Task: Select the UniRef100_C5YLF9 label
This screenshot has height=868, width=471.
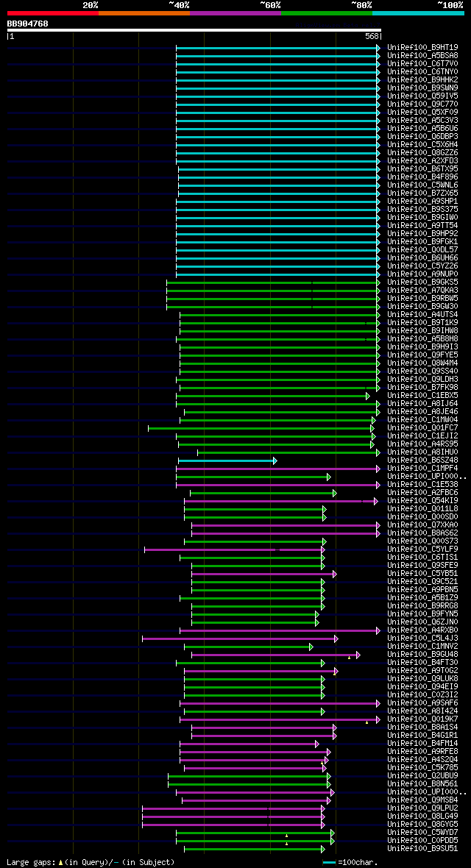Action: 422,549
